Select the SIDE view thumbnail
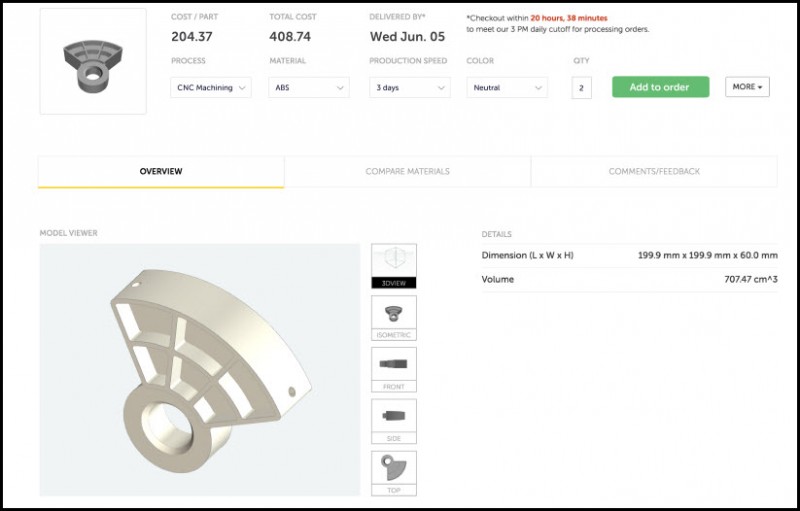The image size is (800, 511). (x=394, y=421)
